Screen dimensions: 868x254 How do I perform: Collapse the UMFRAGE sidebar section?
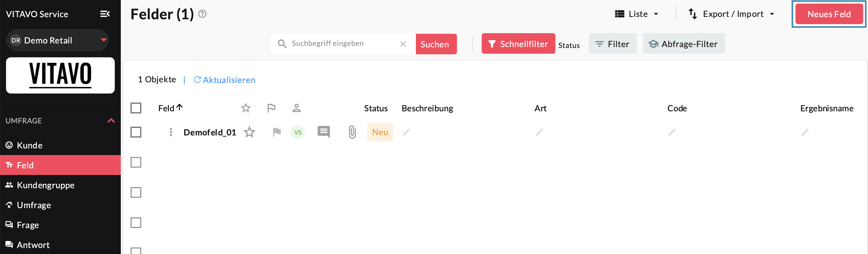pos(111,121)
